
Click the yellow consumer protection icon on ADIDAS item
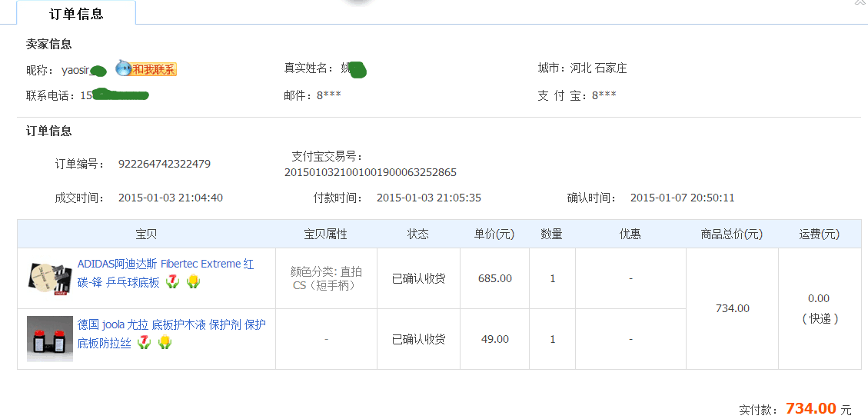(193, 282)
